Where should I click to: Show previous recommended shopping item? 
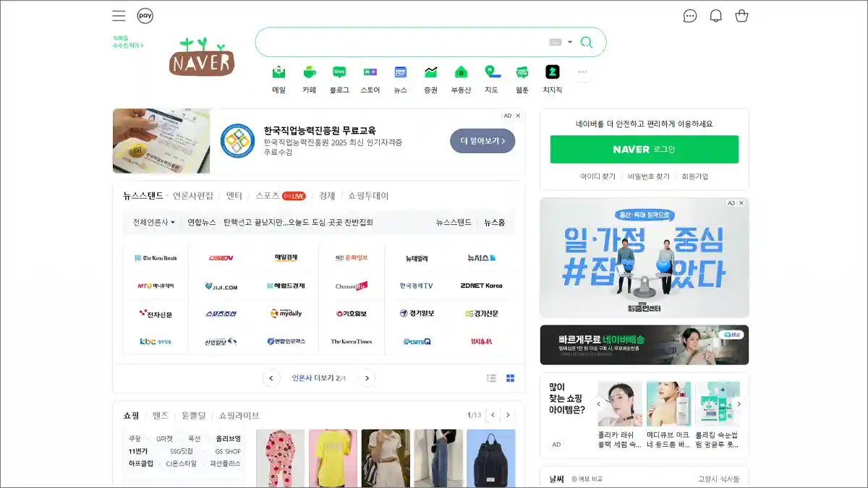point(598,403)
